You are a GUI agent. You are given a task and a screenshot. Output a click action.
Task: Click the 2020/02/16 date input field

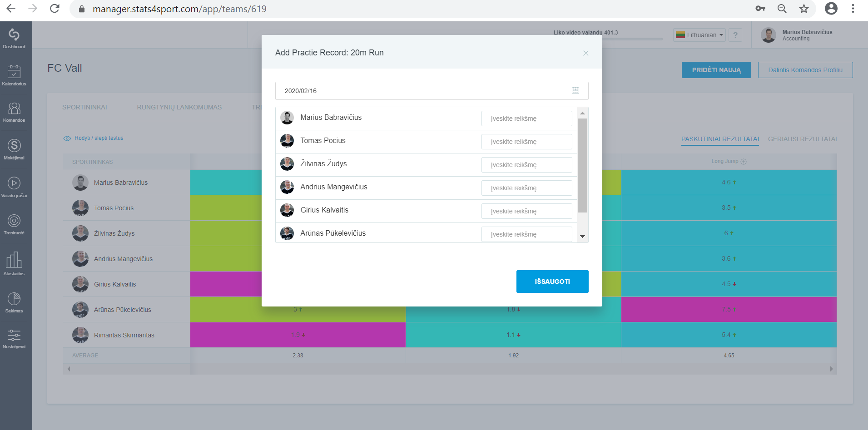click(x=432, y=91)
